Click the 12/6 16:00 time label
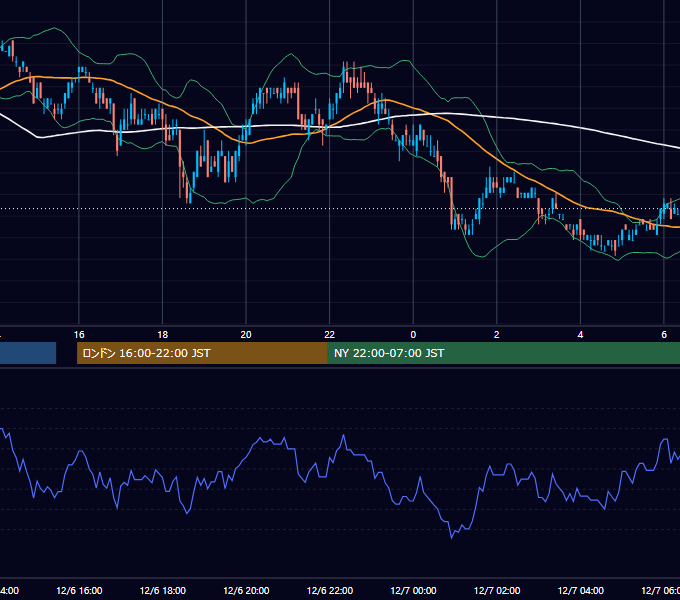Viewport: 680px width, 600px height. point(79,590)
